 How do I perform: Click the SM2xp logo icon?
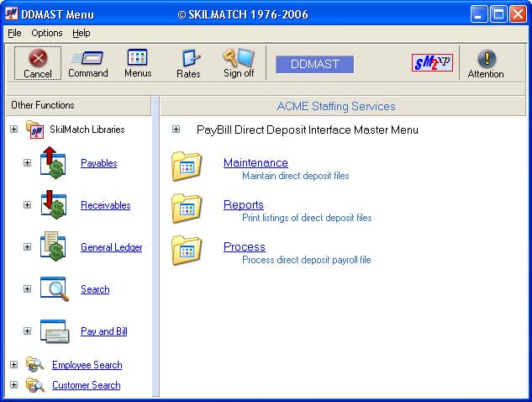[x=432, y=63]
